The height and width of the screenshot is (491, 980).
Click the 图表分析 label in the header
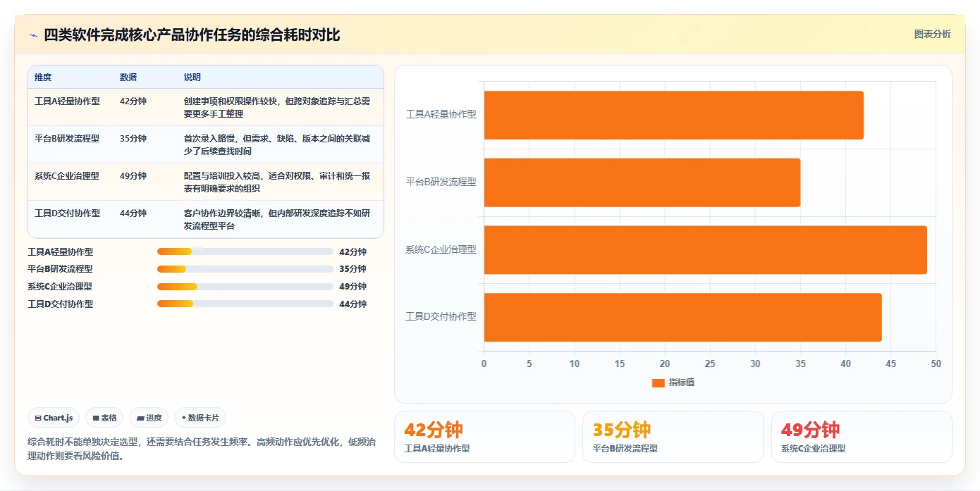932,34
